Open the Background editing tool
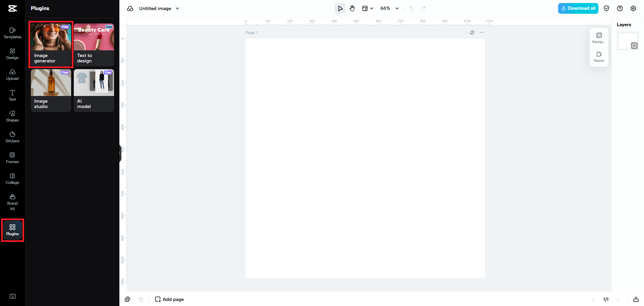The image size is (644, 306). [x=599, y=38]
